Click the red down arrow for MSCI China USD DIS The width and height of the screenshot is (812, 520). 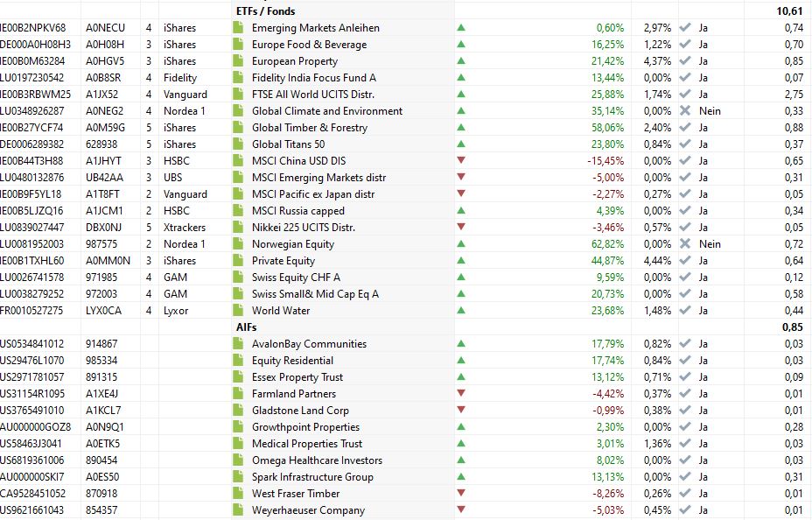coord(461,161)
